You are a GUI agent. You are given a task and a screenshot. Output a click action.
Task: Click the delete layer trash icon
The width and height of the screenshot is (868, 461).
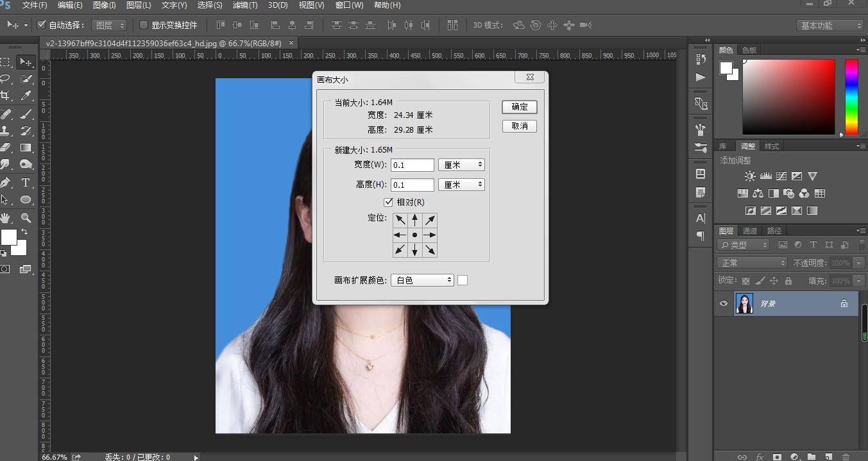click(x=846, y=457)
